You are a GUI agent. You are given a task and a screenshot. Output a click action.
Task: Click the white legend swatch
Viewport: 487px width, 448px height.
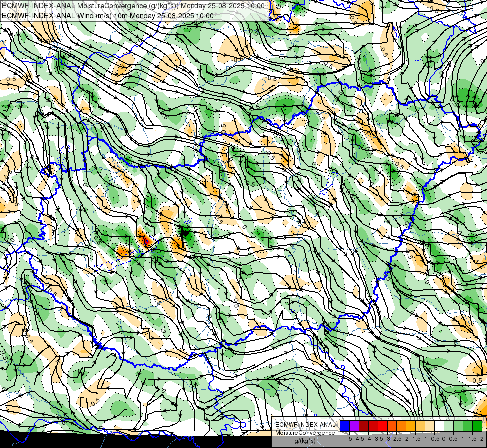click(x=439, y=426)
